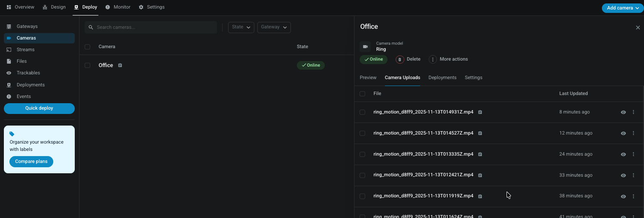Open Gateways in the sidebar
644x218 pixels.
point(39,27)
